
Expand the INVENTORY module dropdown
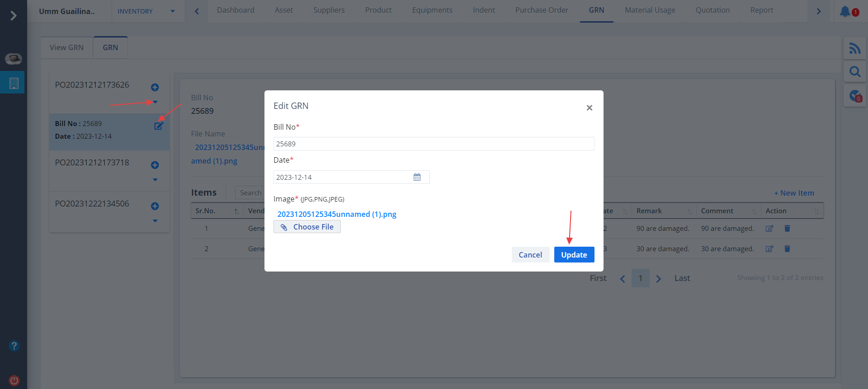point(172,11)
